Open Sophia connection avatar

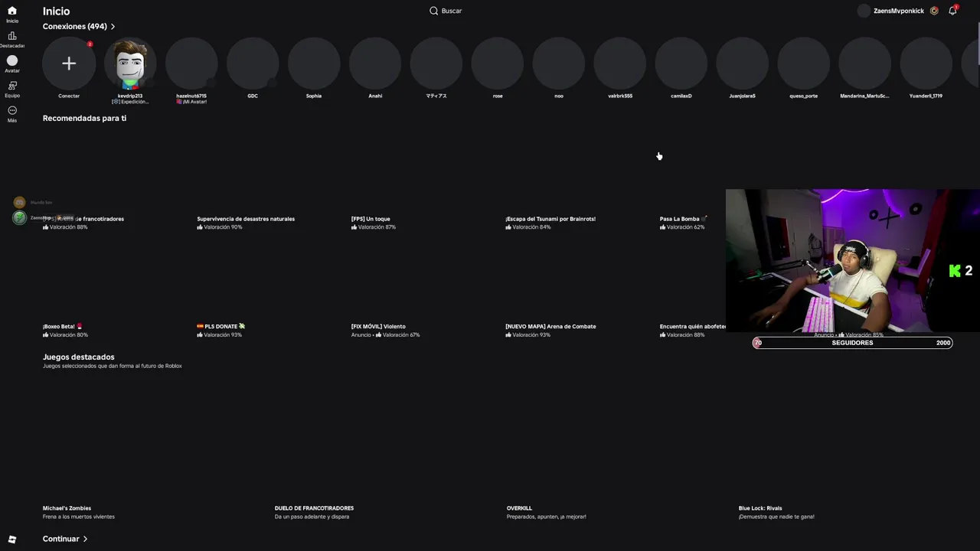314,64
